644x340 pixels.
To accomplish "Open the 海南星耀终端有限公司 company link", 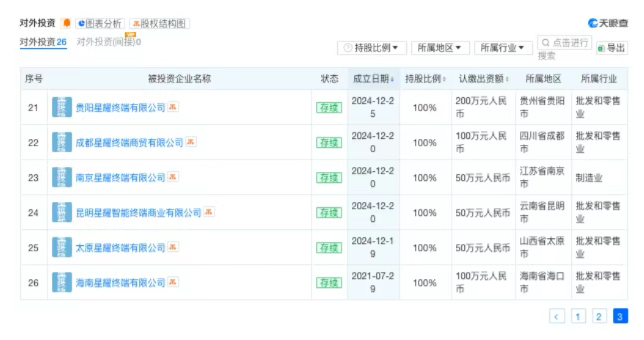I will pyautogui.click(x=120, y=283).
